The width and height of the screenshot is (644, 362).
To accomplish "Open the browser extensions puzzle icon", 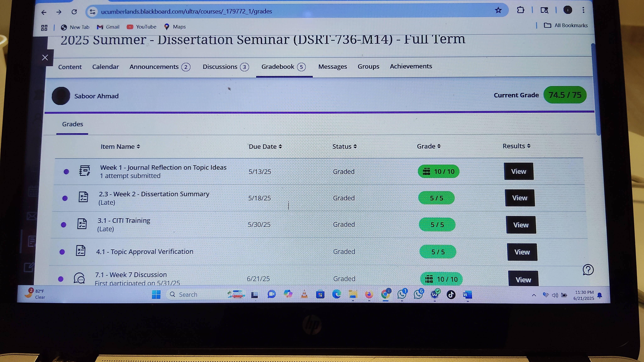I will coord(521,10).
